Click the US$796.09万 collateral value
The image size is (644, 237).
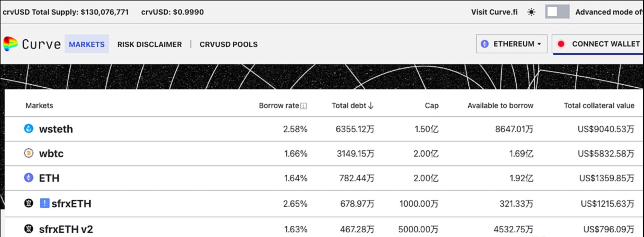click(x=609, y=229)
